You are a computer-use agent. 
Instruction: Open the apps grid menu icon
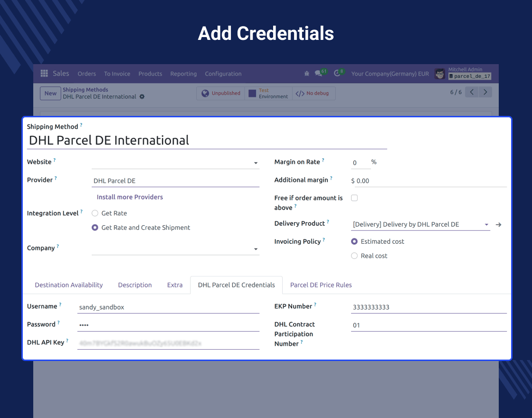44,73
